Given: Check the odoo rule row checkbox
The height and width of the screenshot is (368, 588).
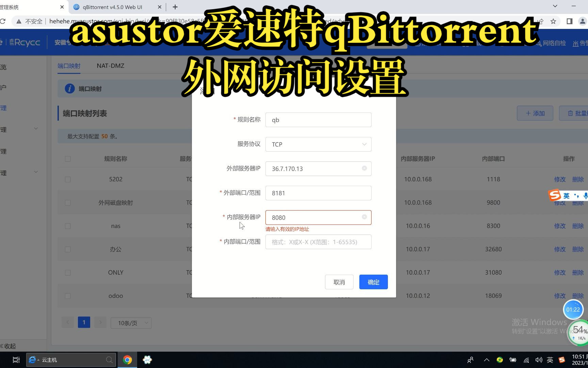Looking at the screenshot, I should pos(68,296).
